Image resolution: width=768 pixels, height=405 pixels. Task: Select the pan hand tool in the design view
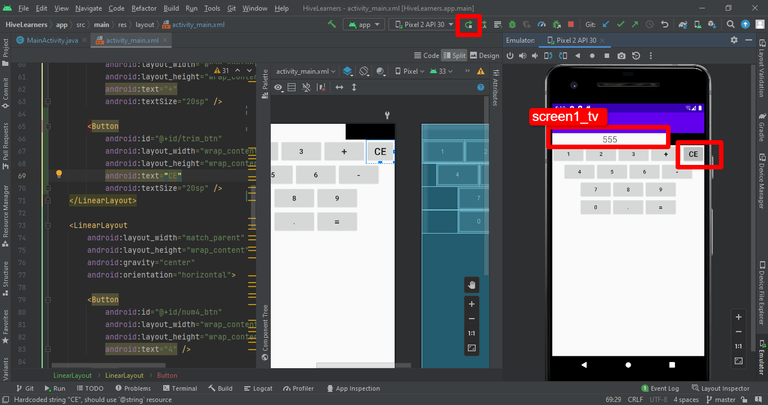pyautogui.click(x=471, y=285)
